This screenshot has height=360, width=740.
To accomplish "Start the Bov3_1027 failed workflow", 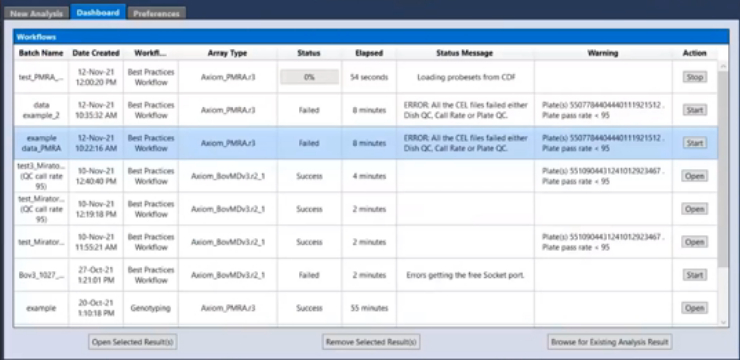I will click(x=695, y=275).
